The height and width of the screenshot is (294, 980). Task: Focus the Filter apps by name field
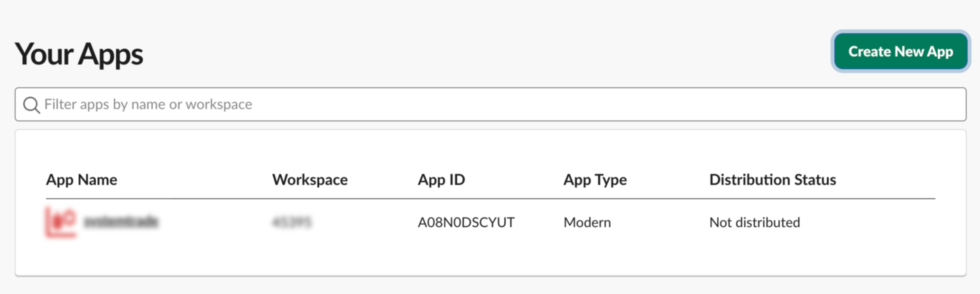490,104
